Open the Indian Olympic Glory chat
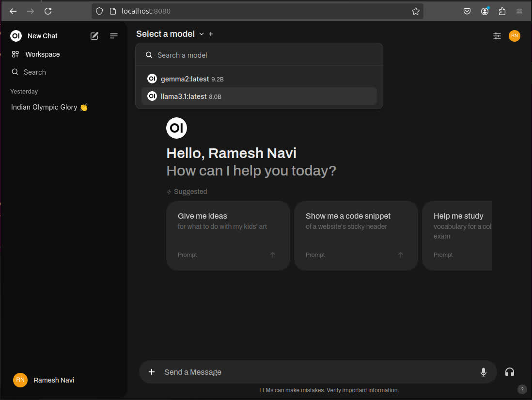Image resolution: width=532 pixels, height=400 pixels. 48,107
